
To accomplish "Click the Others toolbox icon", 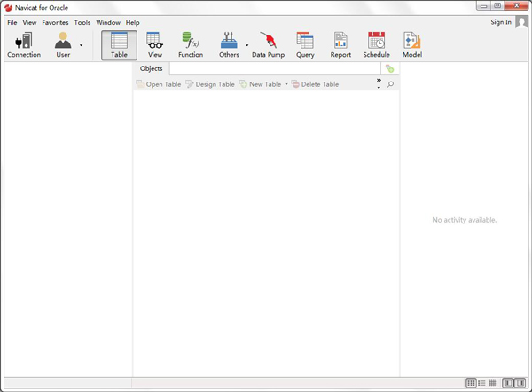I will pos(229,45).
